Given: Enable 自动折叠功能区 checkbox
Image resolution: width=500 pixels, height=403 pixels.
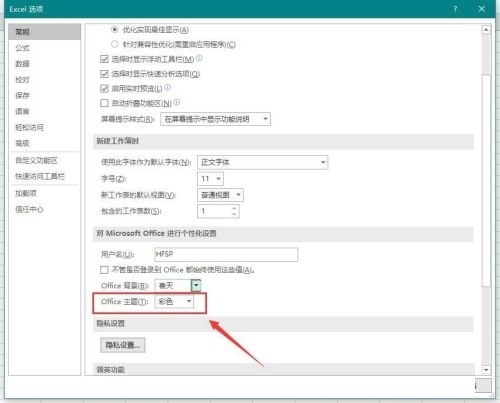Looking at the screenshot, I should 104,103.
